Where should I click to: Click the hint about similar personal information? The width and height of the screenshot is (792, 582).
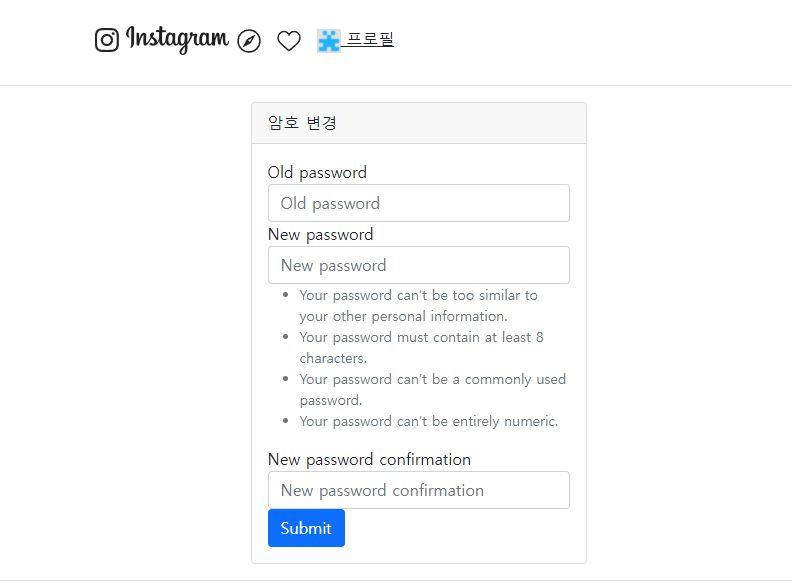(418, 306)
